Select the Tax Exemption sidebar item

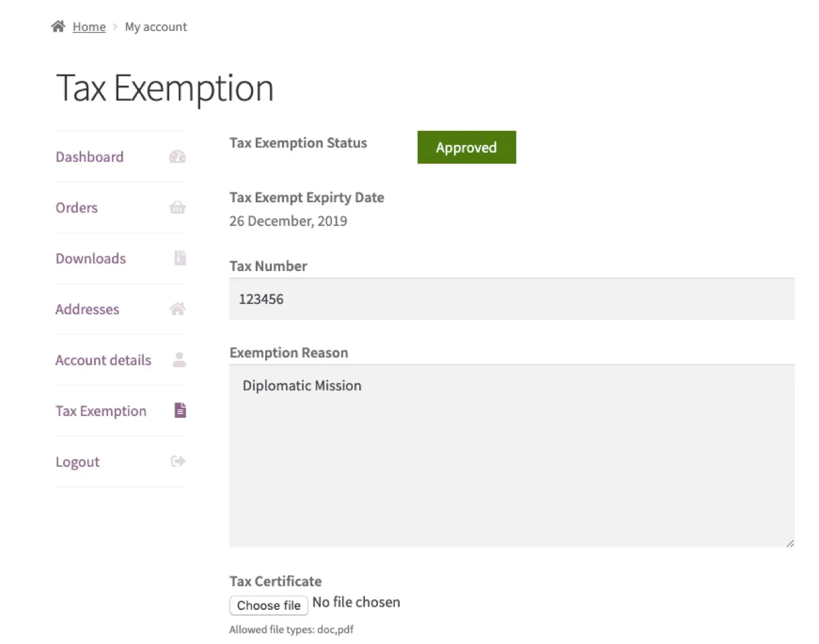tap(101, 412)
